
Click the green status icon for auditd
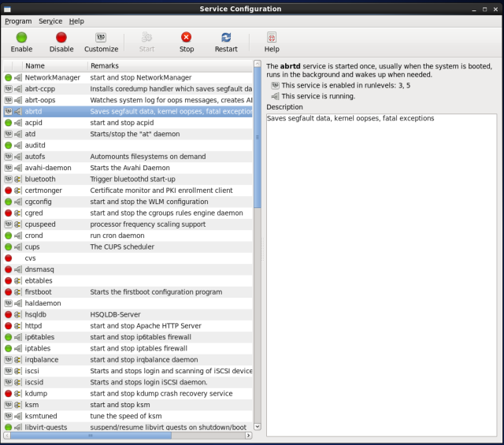tap(9, 145)
